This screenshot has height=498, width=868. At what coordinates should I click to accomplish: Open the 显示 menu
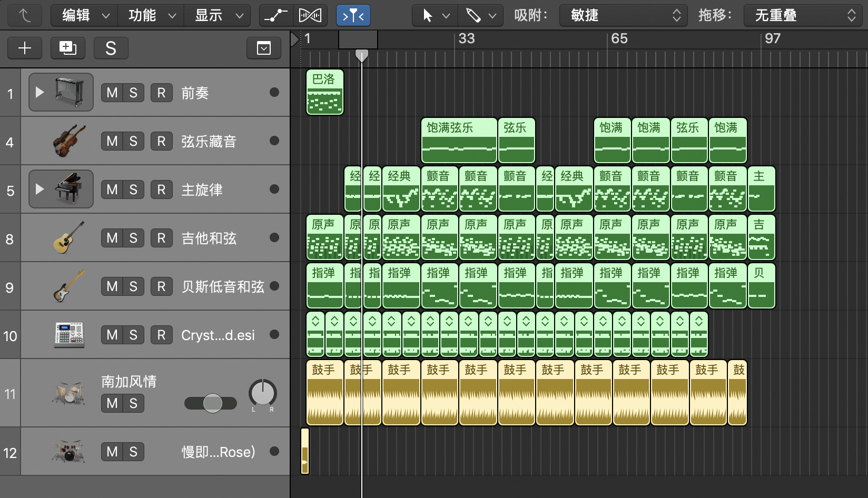217,15
